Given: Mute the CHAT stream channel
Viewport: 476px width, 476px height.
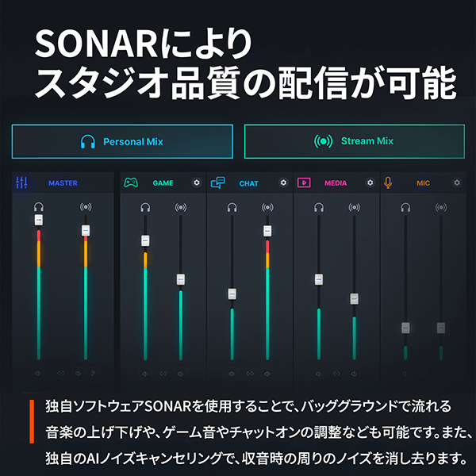Looking at the screenshot, I should [267, 374].
